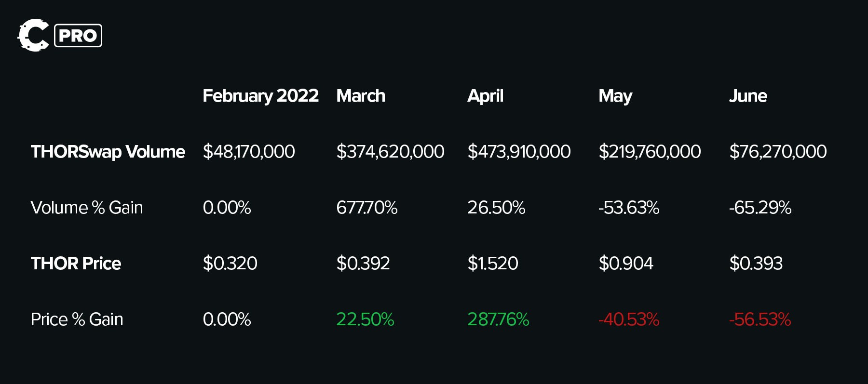Click the red -56.53% price gain
This screenshot has width=868, height=384.
click(760, 319)
